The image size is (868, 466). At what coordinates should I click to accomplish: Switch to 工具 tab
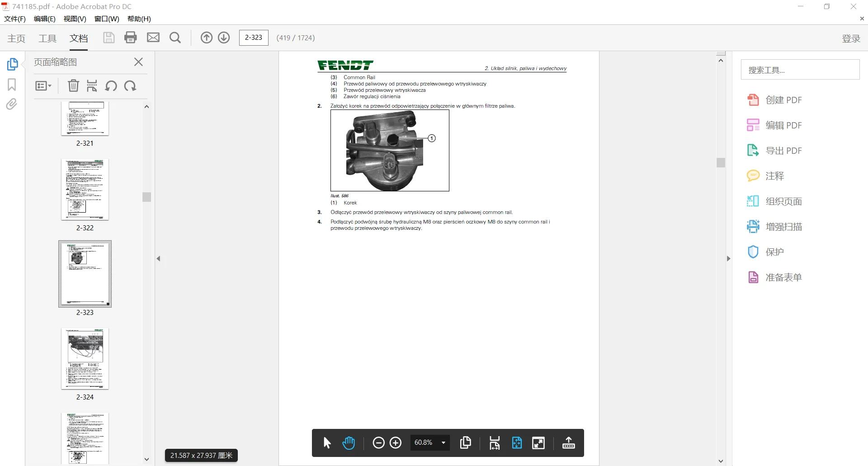pos(47,38)
